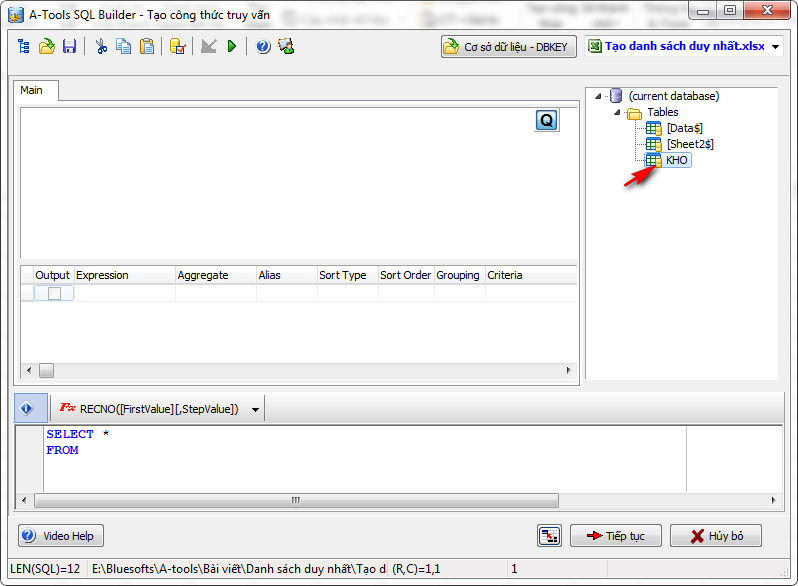798x586 pixels.
Task: Open the Excel file dropdown at top right
Action: click(777, 47)
